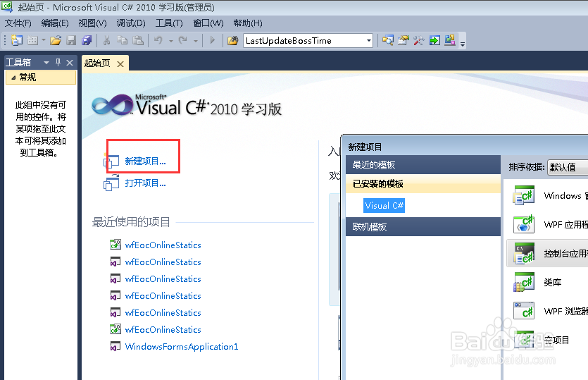Image resolution: width=588 pixels, height=380 pixels.
Task: Click the Find in Files icon
Action: click(x=233, y=40)
